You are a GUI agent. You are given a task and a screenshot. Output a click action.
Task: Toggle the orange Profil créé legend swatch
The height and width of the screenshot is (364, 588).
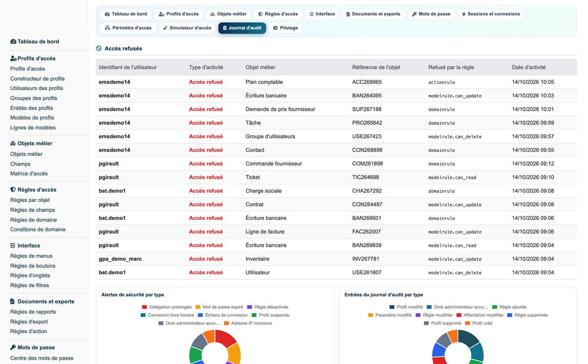468,323
